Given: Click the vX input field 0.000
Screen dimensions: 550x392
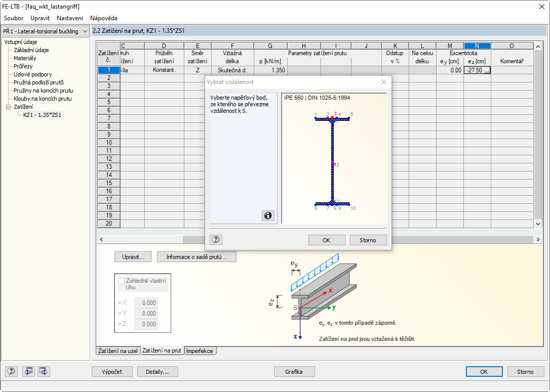Looking at the screenshot, I should (x=146, y=302).
